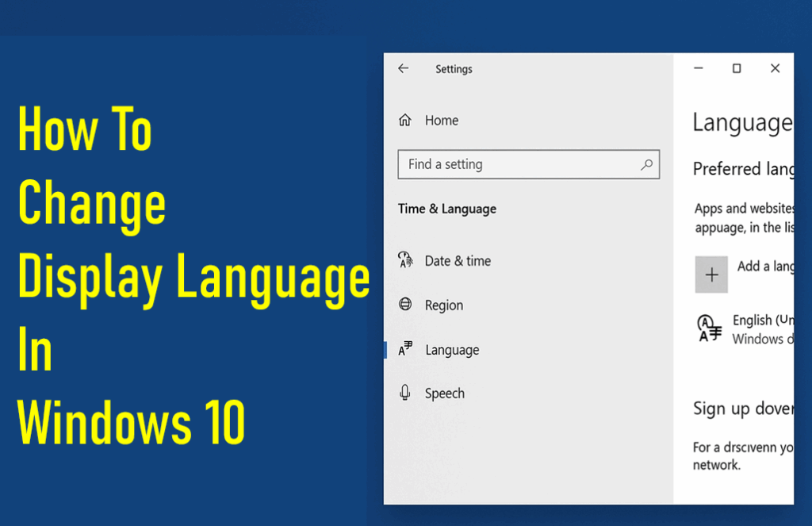Select the magnifier icon in the search box
The height and width of the screenshot is (526, 812).
648,164
